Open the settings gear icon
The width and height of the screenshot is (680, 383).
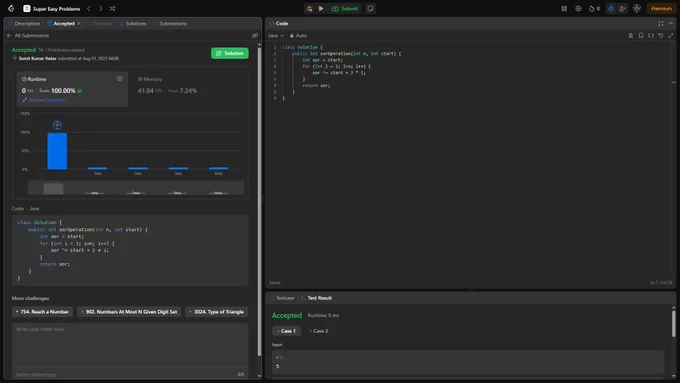tap(578, 8)
